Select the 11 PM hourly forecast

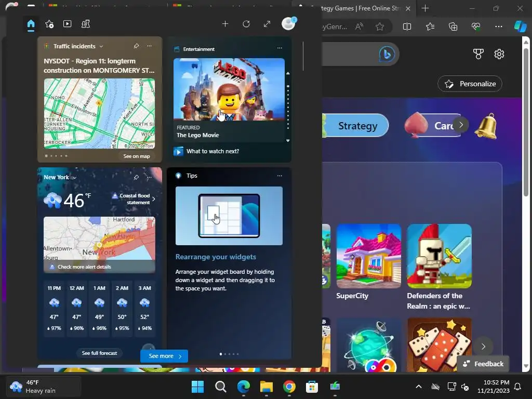tap(54, 308)
